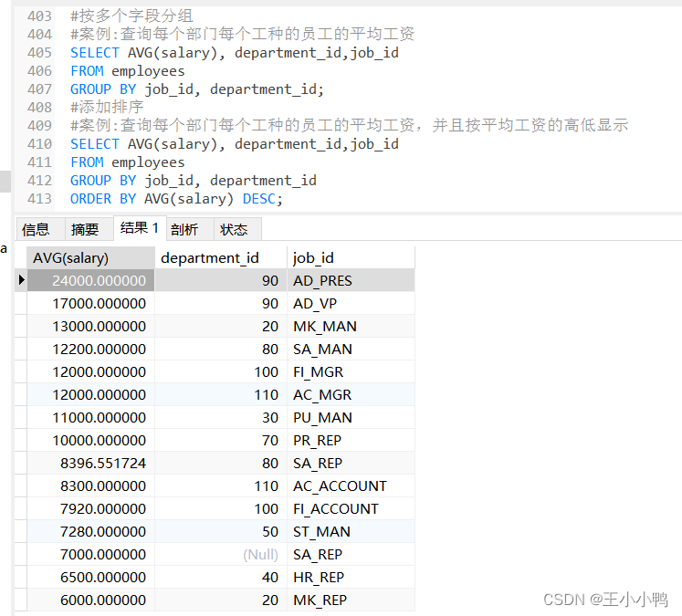Click the job_id column header
This screenshot has width=682, height=616.
tap(351, 257)
